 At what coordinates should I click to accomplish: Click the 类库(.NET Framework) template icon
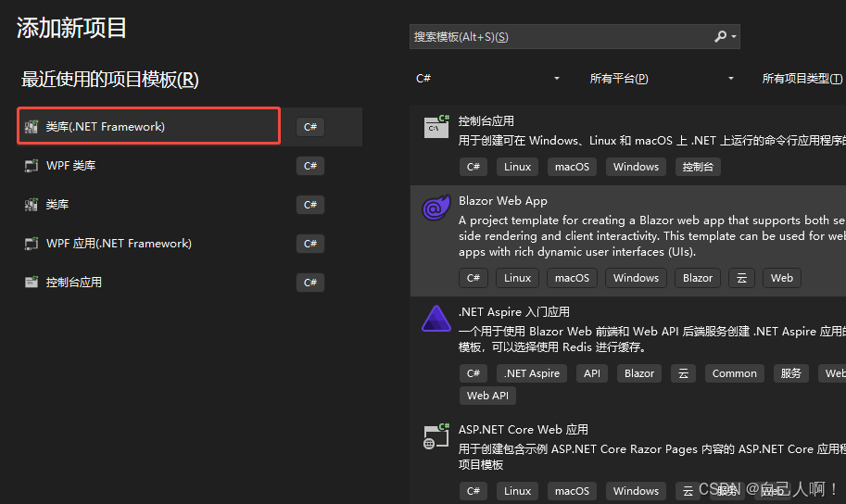click(x=32, y=127)
